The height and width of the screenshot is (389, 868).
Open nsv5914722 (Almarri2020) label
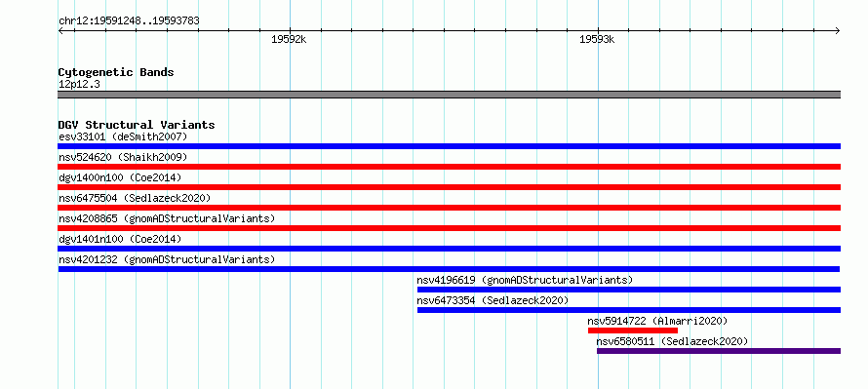tap(657, 321)
